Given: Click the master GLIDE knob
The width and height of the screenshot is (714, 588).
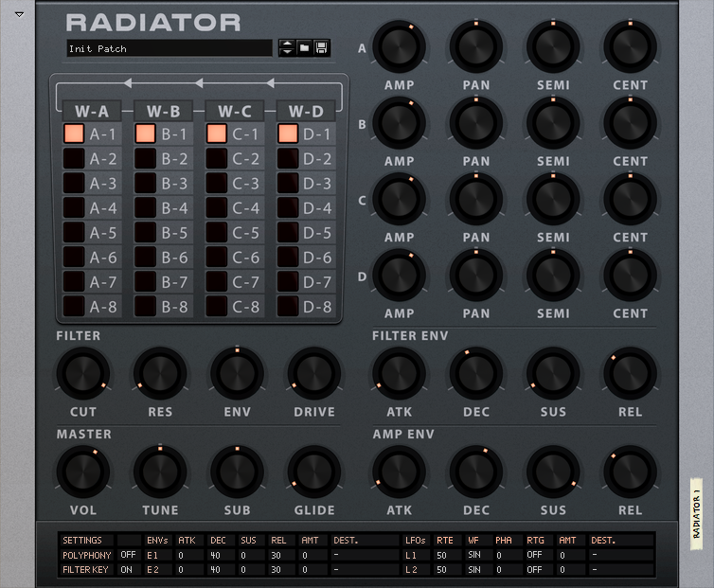Looking at the screenshot, I should [x=314, y=472].
